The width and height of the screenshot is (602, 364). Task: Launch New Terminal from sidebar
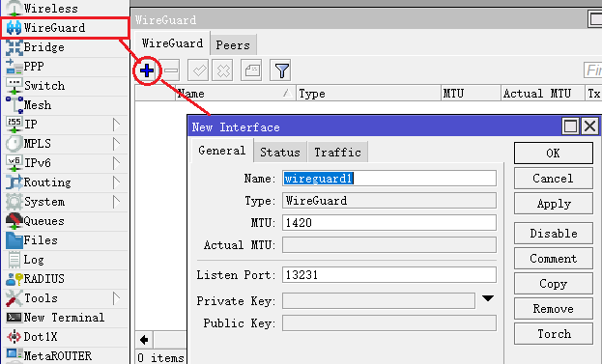[x=65, y=318]
